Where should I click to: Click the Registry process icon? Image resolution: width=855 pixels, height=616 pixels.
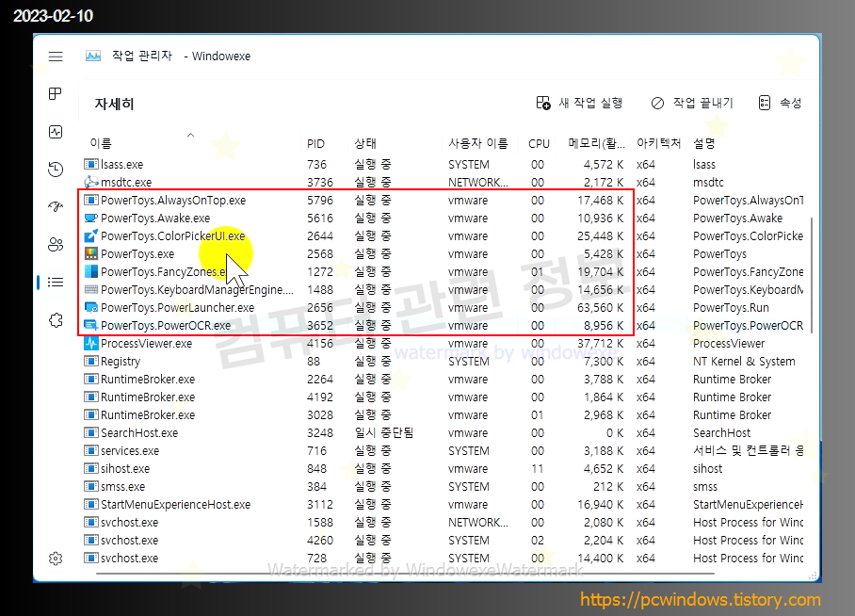click(91, 361)
